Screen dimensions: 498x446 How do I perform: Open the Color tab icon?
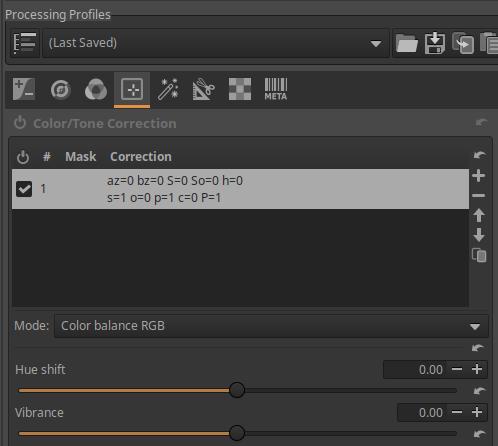[x=96, y=89]
